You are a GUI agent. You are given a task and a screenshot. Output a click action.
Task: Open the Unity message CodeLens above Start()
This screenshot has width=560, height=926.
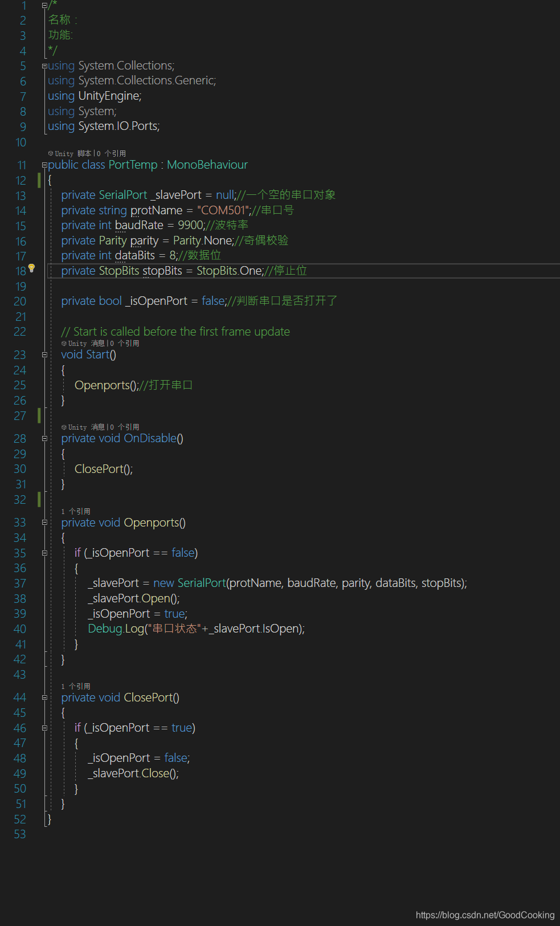pos(100,343)
